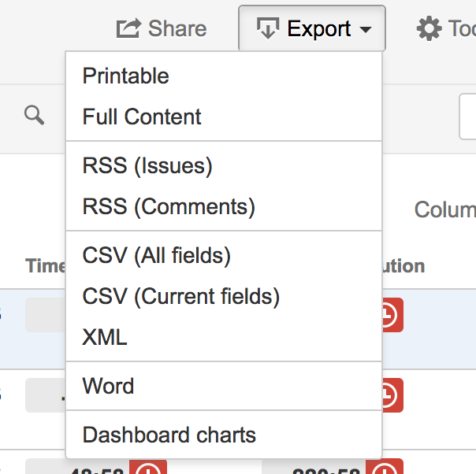Click the Share icon button
Screen dimensions: 476x474
162,29
